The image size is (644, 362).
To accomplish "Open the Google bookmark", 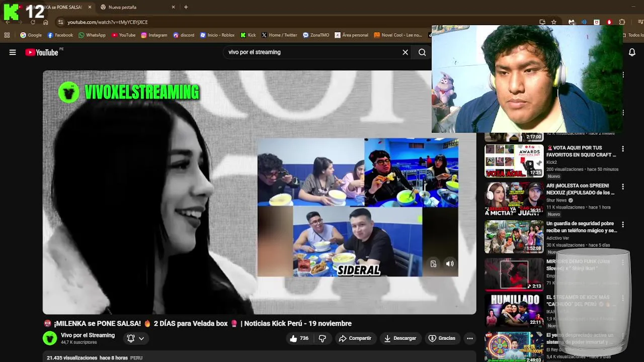I will pos(31,35).
